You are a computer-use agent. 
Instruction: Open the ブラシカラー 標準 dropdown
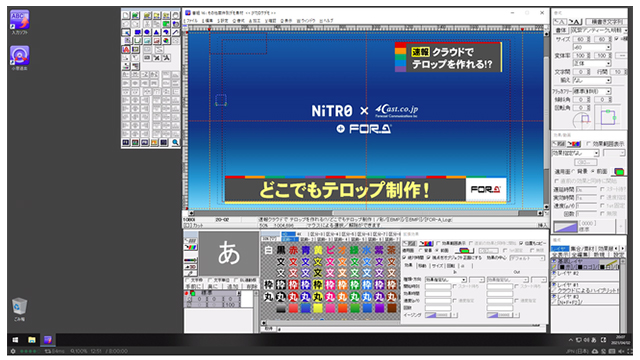tap(591, 91)
